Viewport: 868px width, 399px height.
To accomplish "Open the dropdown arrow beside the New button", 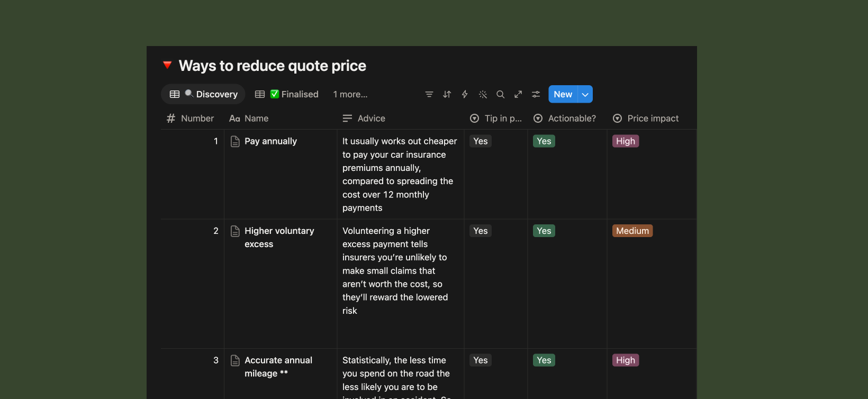I will coord(585,94).
